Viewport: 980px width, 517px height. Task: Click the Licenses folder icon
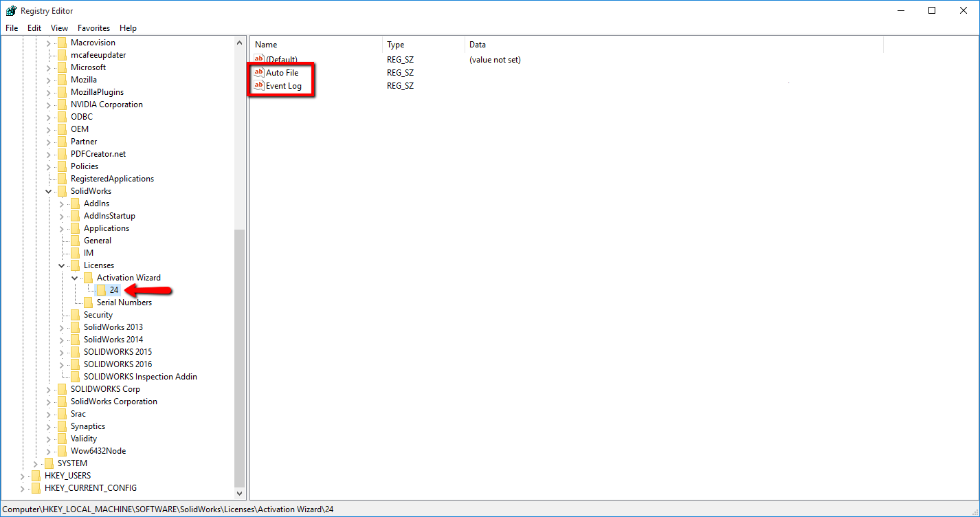pyautogui.click(x=76, y=265)
